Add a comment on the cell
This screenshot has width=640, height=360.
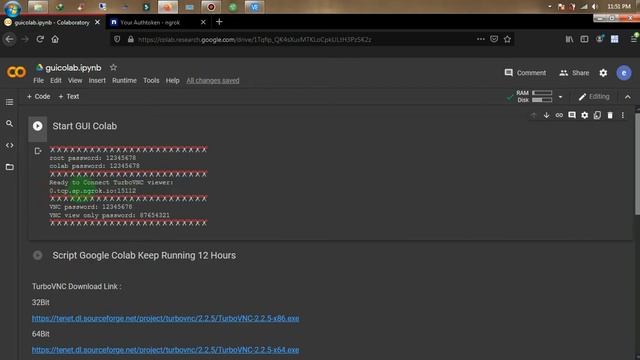(572, 116)
